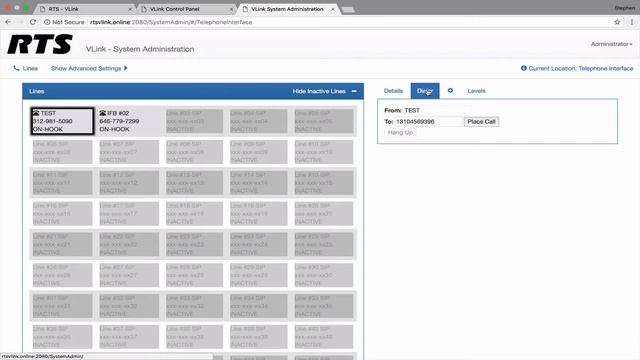
Task: Select inactive Line #04 SIP tile
Action: coord(258,121)
